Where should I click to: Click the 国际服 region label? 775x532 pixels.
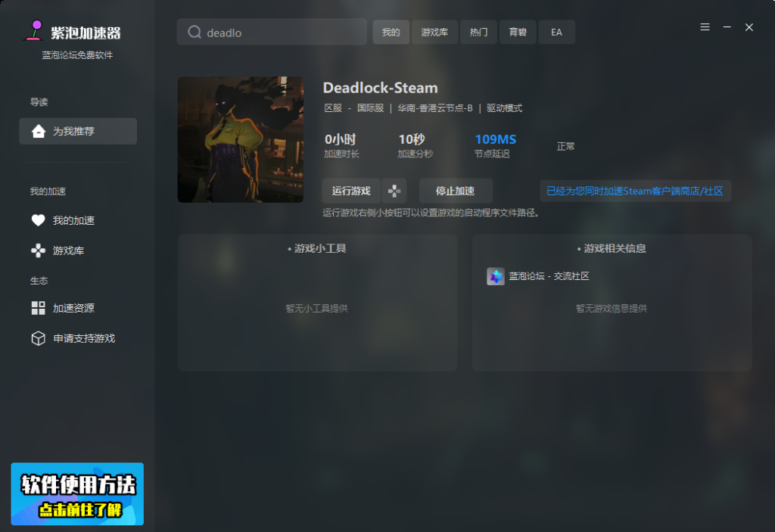click(371, 108)
